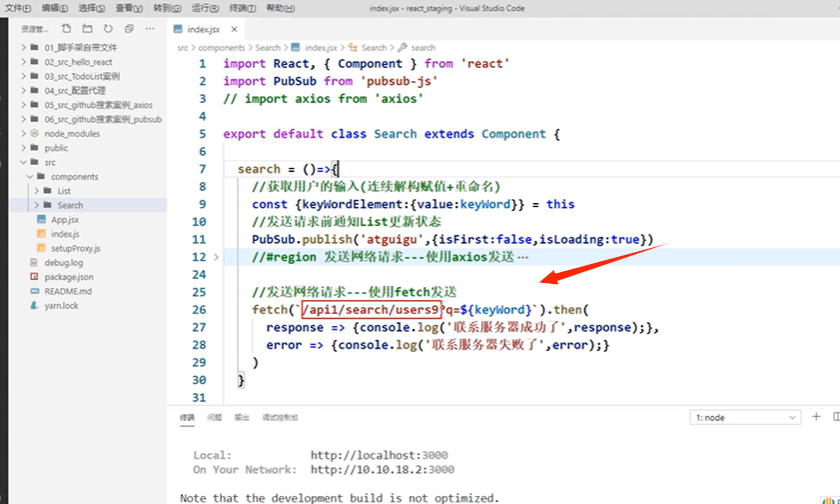This screenshot has height=504, width=840.
Task: Open the 查看(V) menu
Action: point(129,9)
